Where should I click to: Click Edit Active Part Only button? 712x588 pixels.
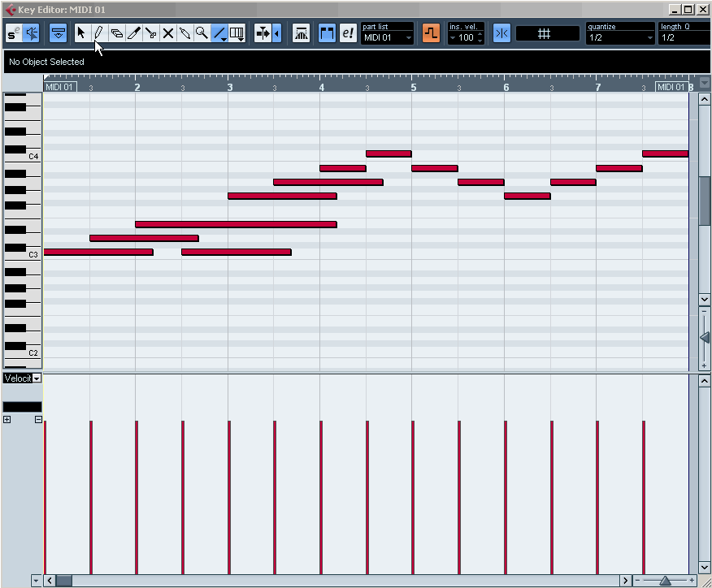(x=348, y=33)
